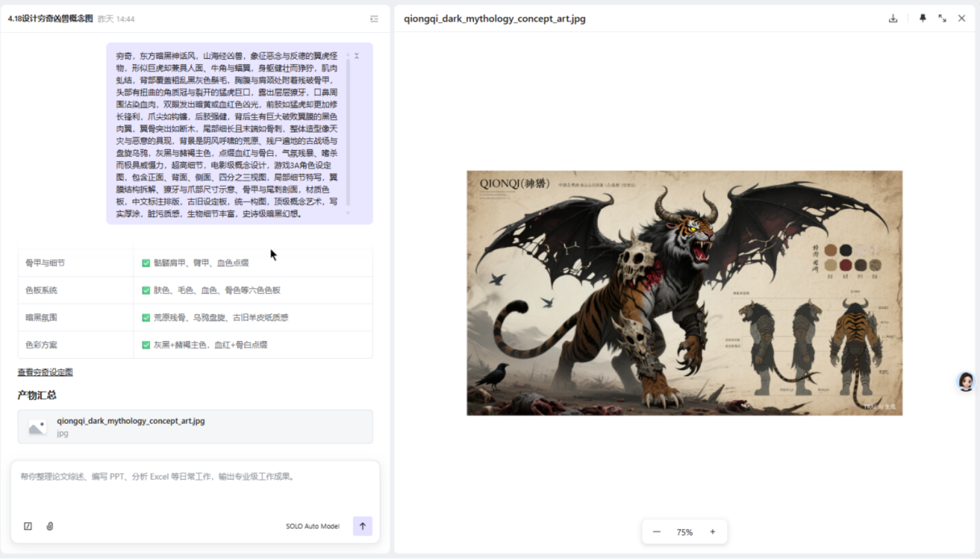Download the qiongqi concept art image

[x=893, y=19]
